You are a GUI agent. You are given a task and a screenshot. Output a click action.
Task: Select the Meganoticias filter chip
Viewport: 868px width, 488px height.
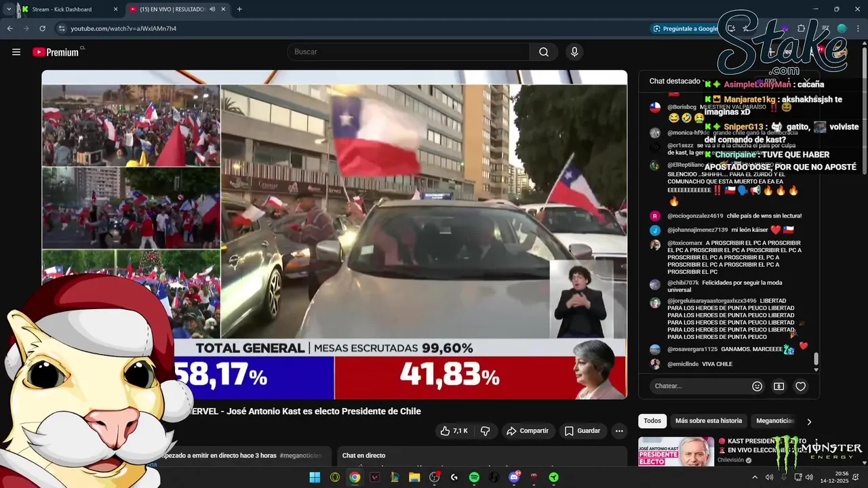[x=774, y=421]
